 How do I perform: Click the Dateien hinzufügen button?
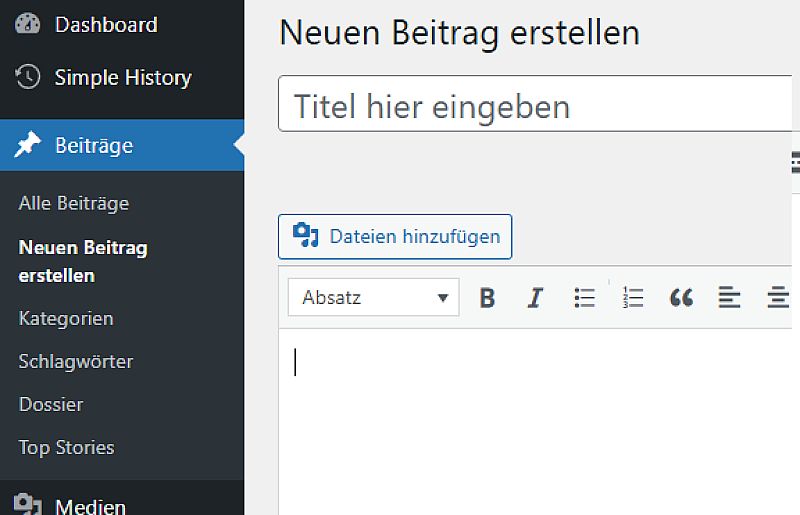click(395, 237)
